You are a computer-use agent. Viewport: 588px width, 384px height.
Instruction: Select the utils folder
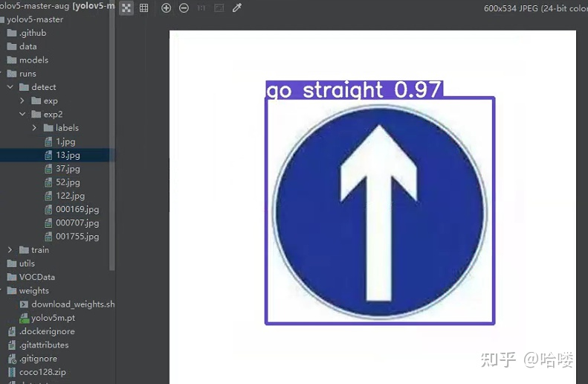pyautogui.click(x=21, y=263)
